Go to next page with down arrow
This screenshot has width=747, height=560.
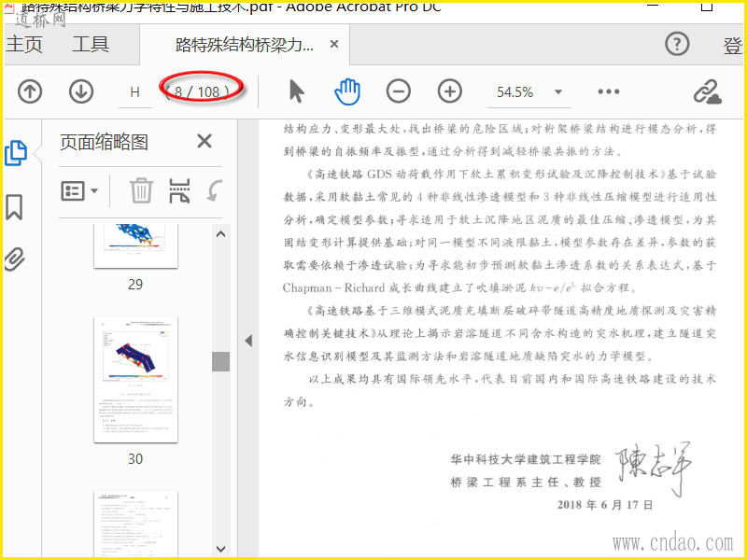click(x=81, y=91)
